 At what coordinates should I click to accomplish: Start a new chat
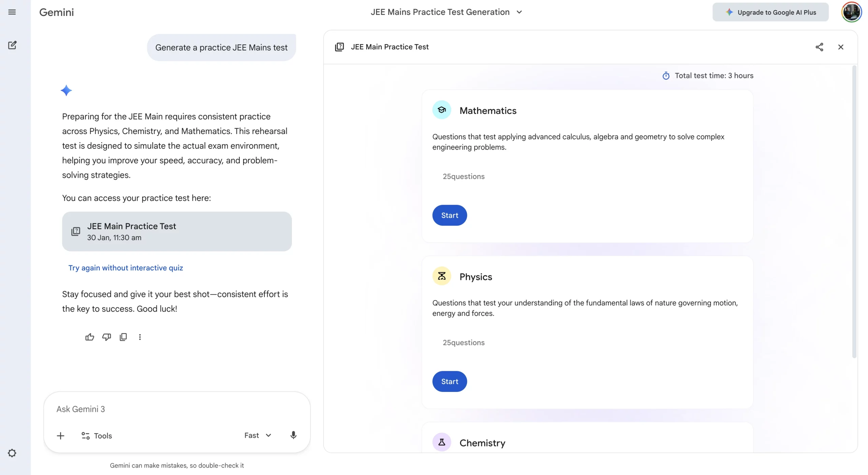[x=12, y=45]
